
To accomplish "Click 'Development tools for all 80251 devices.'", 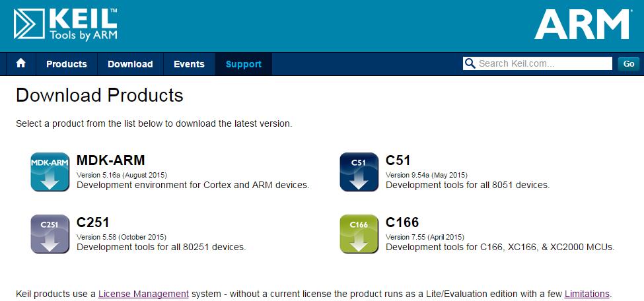I will 161,248.
